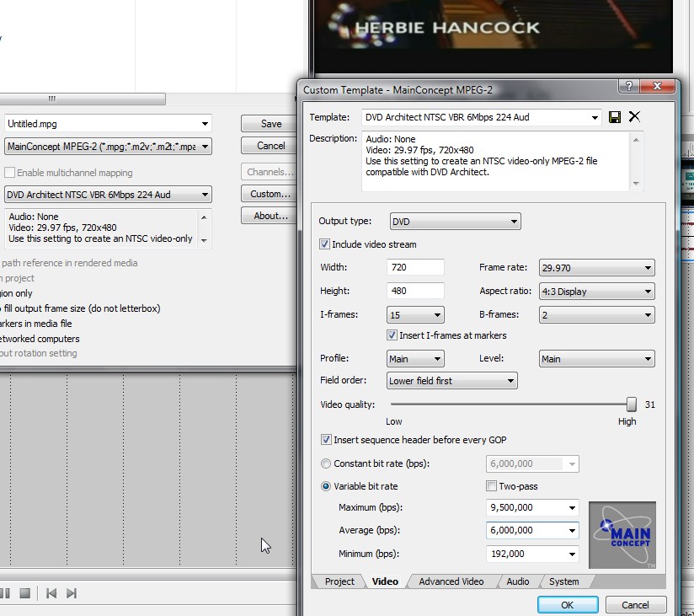Click scroll up arrow in template description
The width and height of the screenshot is (694, 616).
pyautogui.click(x=636, y=140)
